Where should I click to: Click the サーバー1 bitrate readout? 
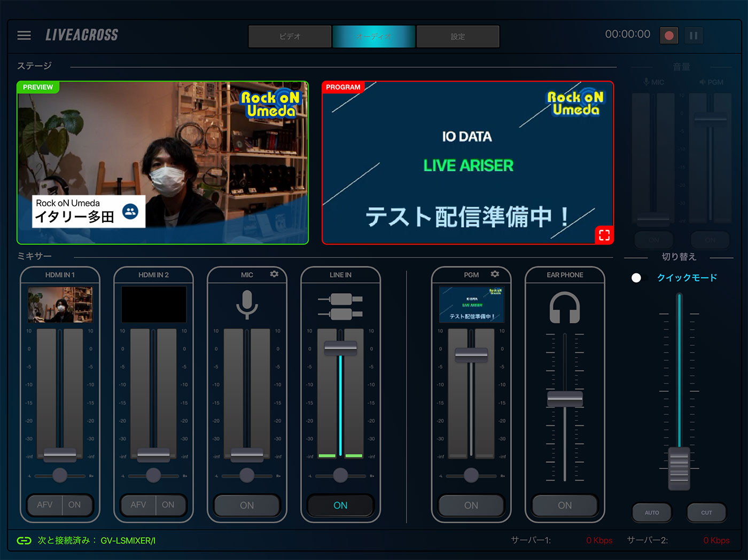(599, 541)
